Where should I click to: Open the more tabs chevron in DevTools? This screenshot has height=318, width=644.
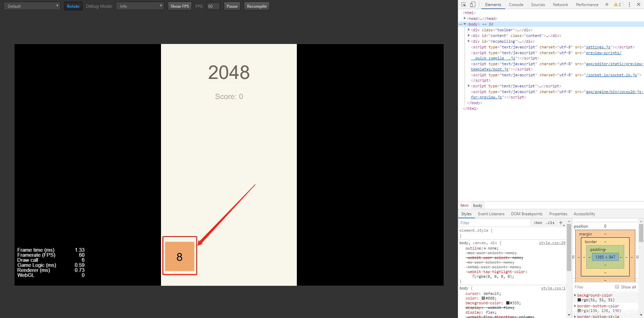point(607,4)
